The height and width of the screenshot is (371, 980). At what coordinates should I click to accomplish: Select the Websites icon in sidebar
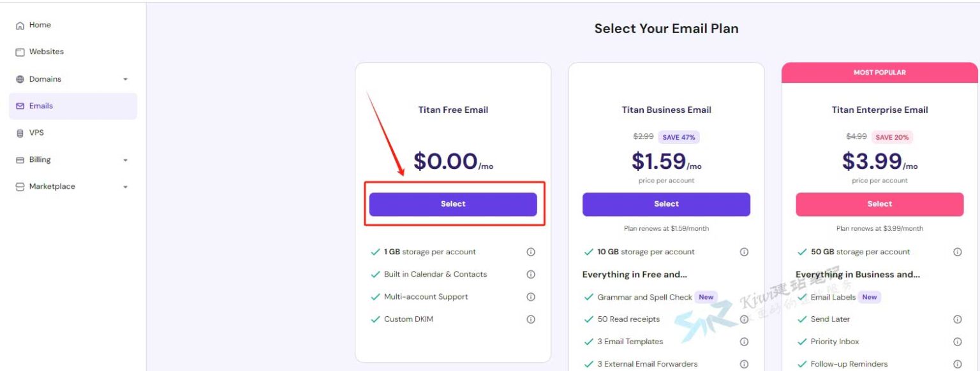20,52
